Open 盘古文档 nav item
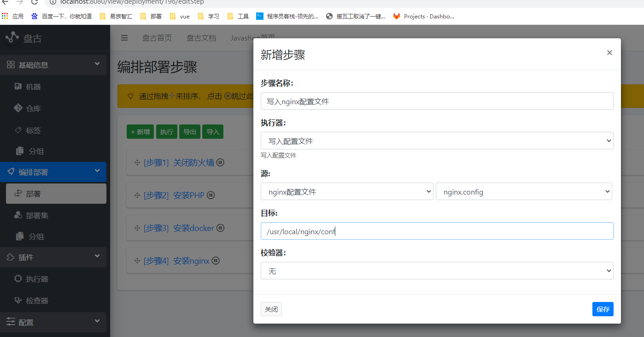The height and width of the screenshot is (337, 644). [201, 38]
